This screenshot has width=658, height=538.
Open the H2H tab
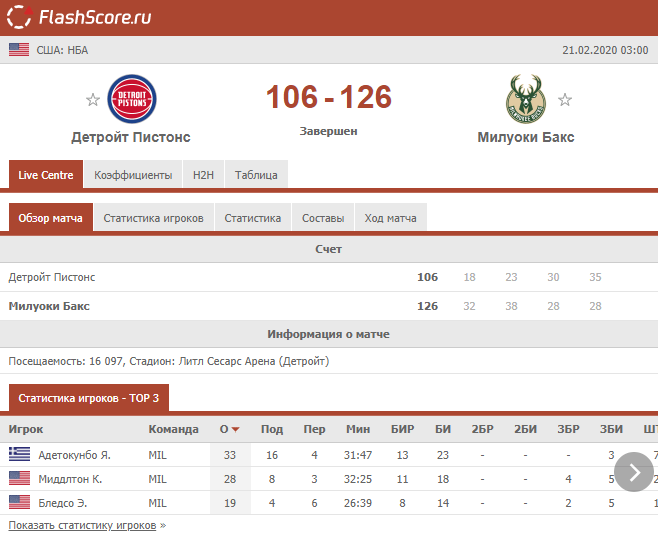(204, 175)
